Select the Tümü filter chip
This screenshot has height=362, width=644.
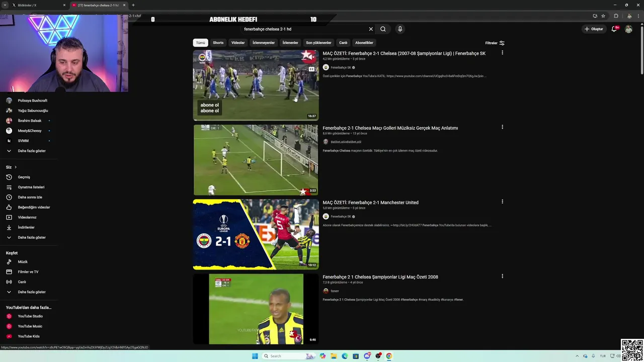200,43
